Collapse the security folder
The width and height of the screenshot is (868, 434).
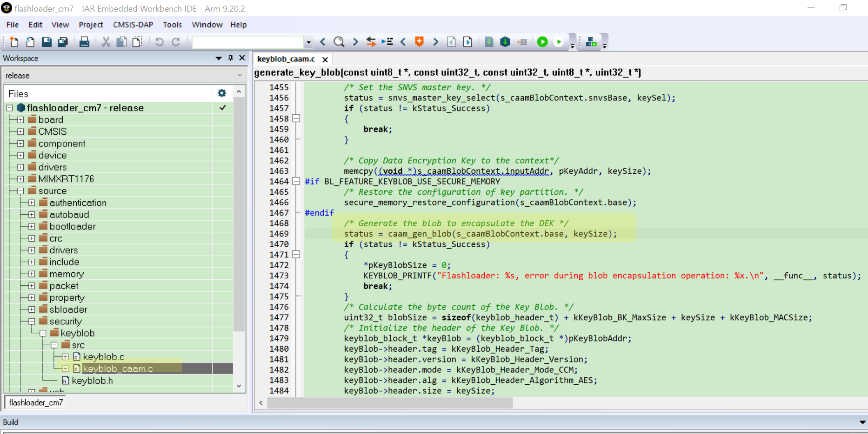coord(32,322)
